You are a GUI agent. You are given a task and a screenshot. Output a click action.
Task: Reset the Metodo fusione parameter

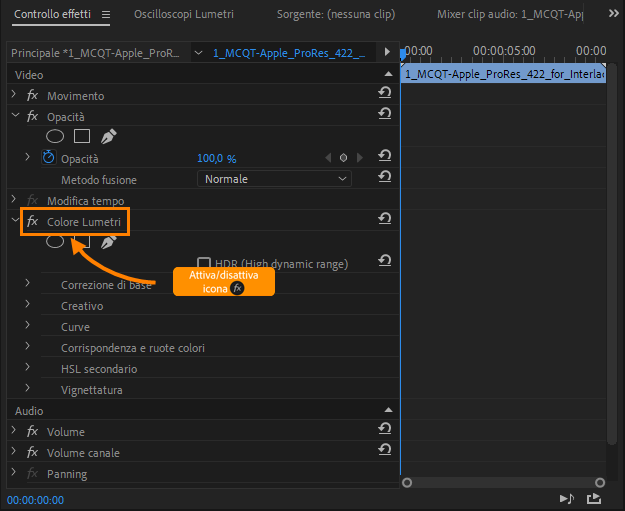pyautogui.click(x=385, y=177)
